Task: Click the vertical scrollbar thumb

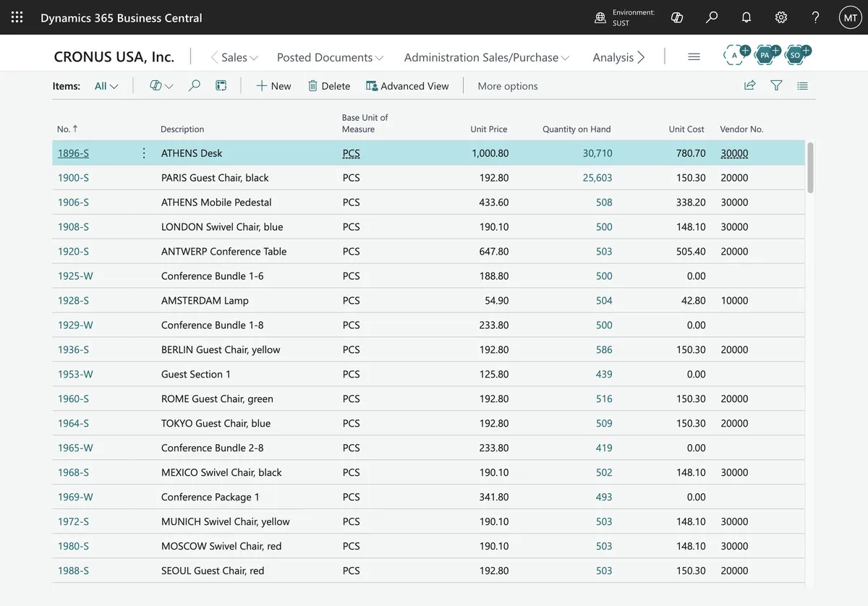Action: tap(810, 167)
